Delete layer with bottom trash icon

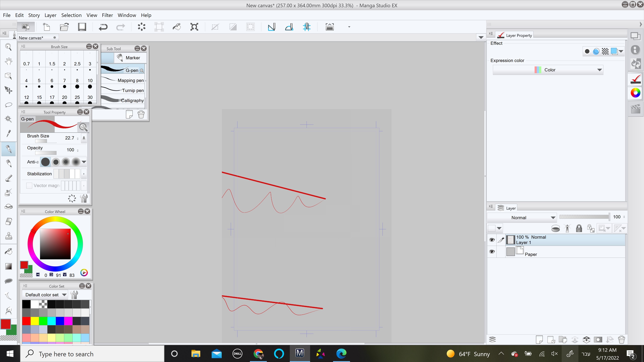(x=621, y=340)
